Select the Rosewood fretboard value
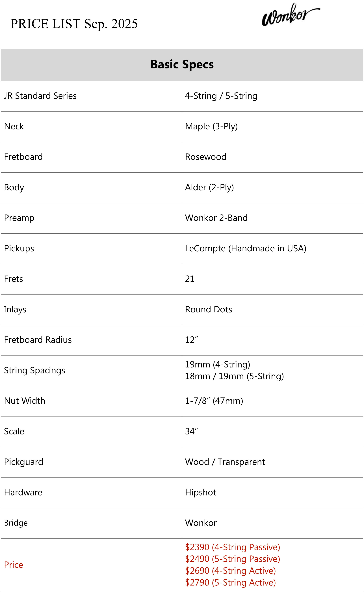 coord(206,157)
